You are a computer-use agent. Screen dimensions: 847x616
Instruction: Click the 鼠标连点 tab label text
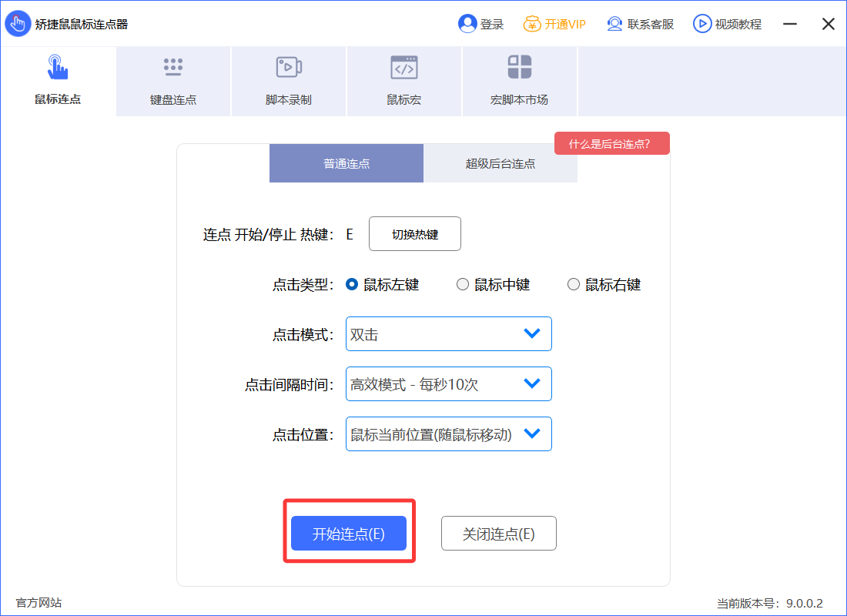click(58, 99)
